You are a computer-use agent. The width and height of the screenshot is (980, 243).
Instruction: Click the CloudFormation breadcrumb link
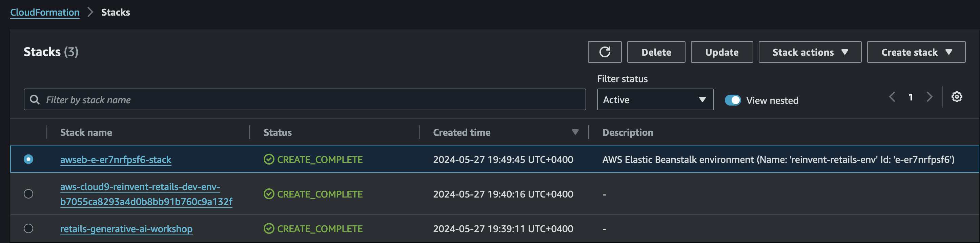45,12
